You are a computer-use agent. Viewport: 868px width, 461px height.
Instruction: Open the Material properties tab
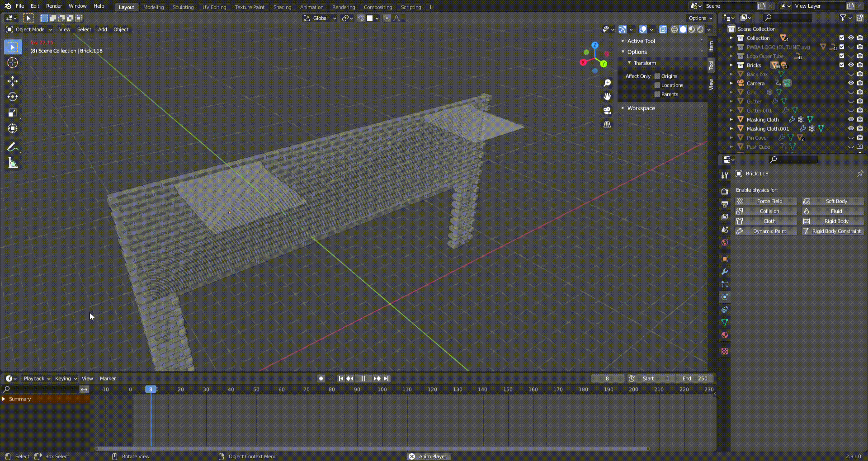[x=724, y=335]
